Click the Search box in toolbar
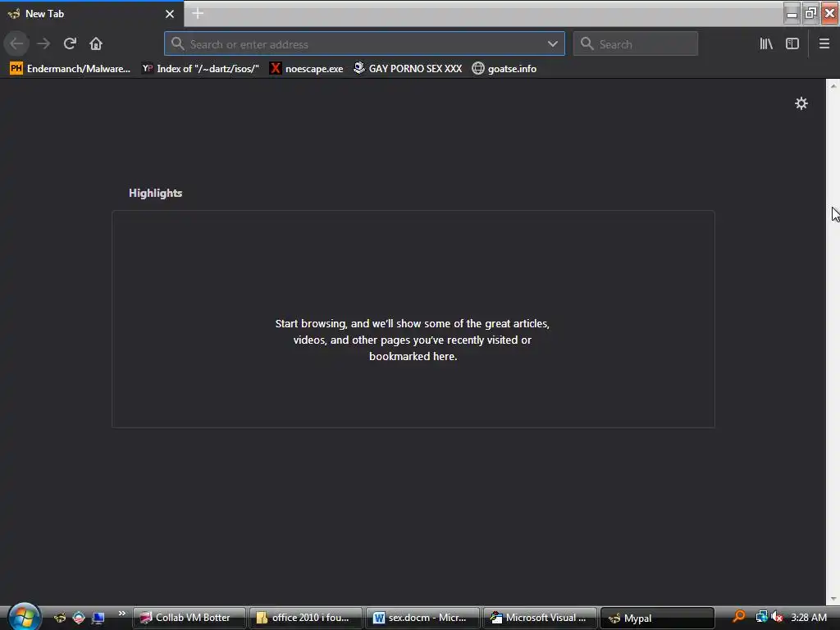The image size is (840, 630). [636, 44]
